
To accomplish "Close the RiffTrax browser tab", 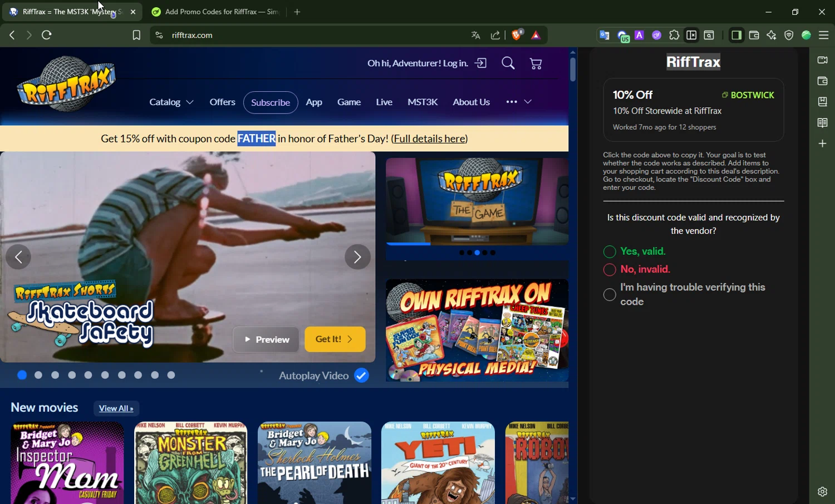I will pyautogui.click(x=133, y=12).
